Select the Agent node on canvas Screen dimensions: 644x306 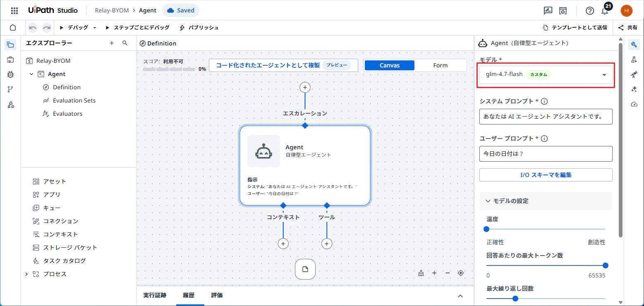[x=305, y=165]
